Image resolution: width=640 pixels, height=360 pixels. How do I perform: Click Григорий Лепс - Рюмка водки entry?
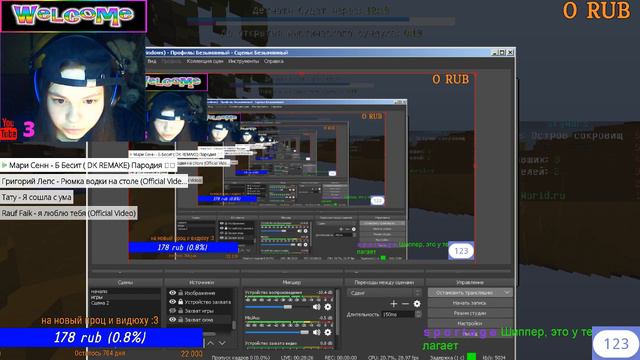point(94,181)
